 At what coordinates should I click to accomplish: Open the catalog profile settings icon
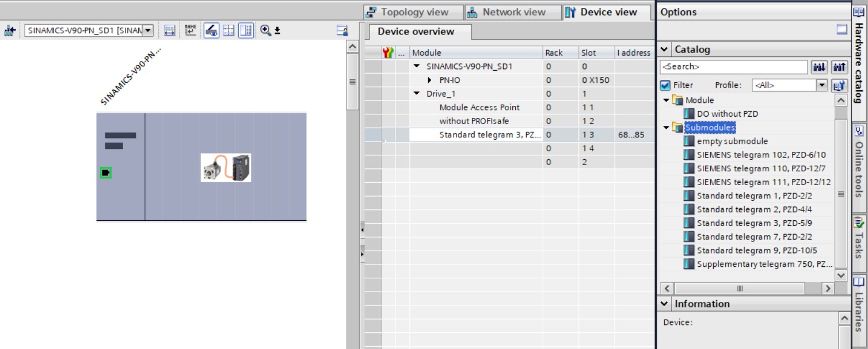pos(840,85)
